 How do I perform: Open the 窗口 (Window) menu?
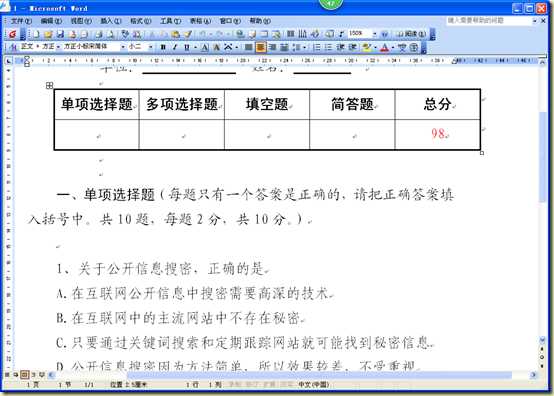230,21
